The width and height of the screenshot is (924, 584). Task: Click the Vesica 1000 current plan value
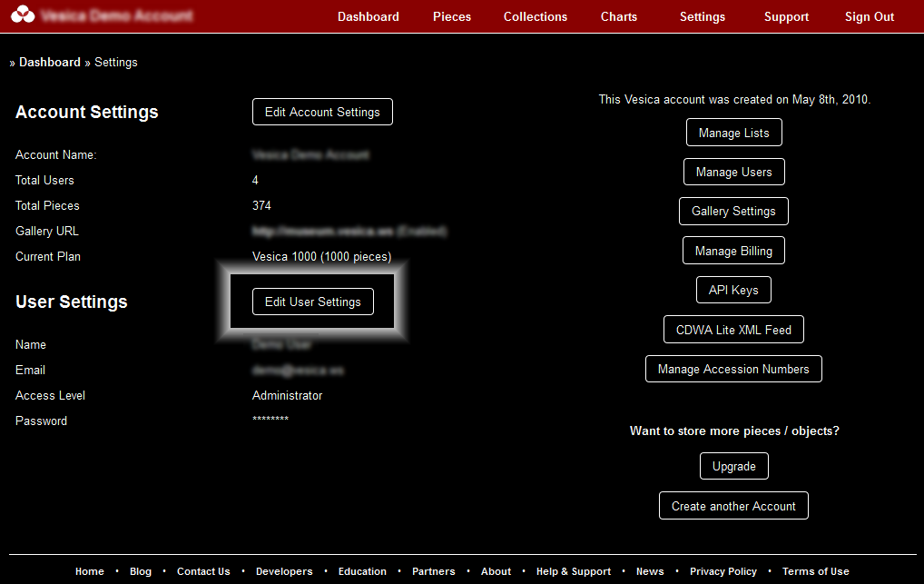click(321, 257)
